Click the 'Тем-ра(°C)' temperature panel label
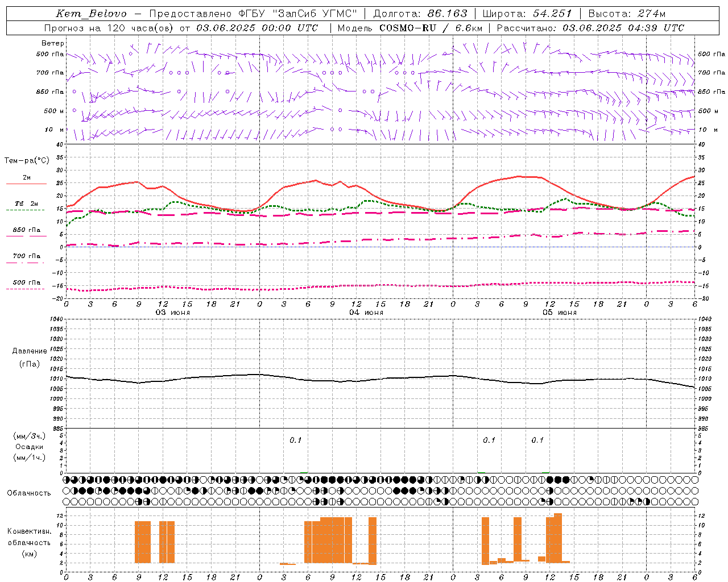This screenshot has width=728, height=582. click(x=27, y=160)
